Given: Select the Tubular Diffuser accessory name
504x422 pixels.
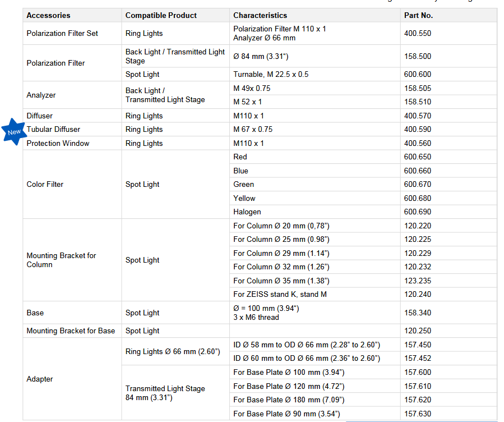Looking at the screenshot, I should (x=53, y=130).
